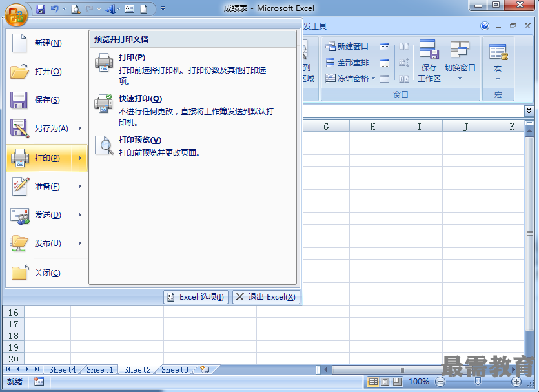Screen dimensions: 539x392
Task: Click the Hide window icon
Action: point(384,62)
